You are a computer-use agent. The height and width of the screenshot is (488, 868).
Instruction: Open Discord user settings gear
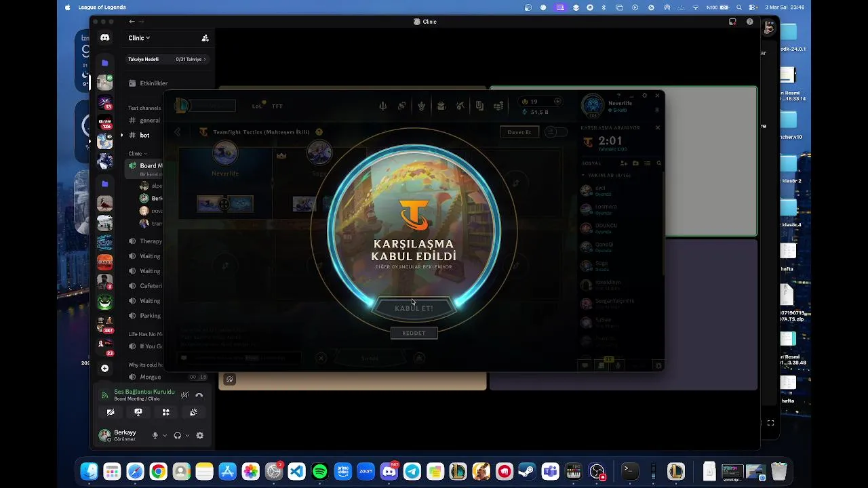200,436
